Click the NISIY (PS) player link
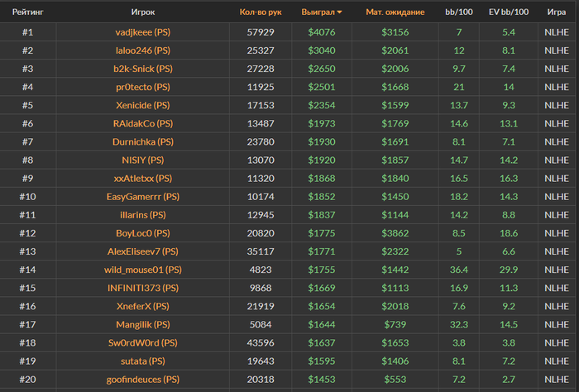Screen dimensions: 579x392 coord(143,160)
